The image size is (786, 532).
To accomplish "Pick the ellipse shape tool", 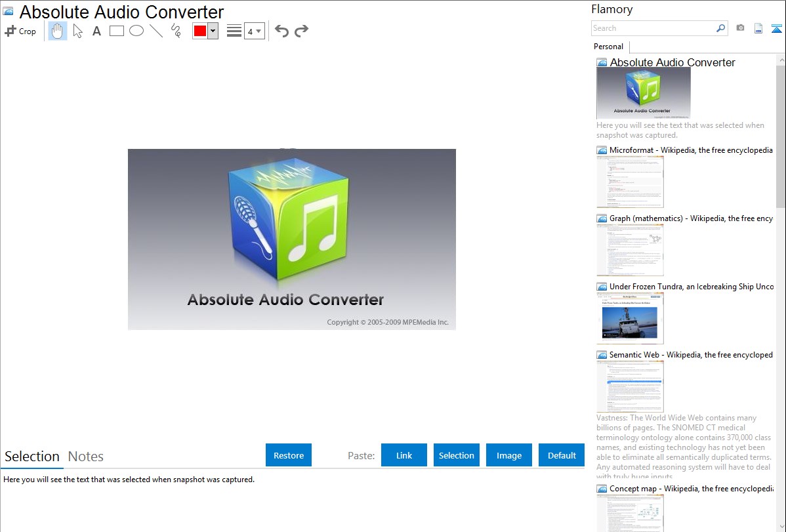I will tap(136, 31).
